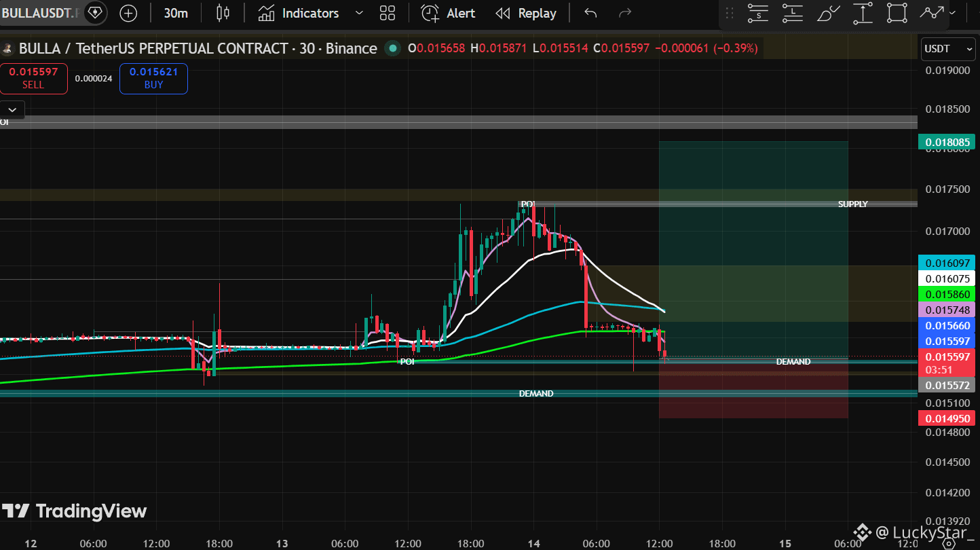
Task: Select the brush drawing tool
Action: point(828,13)
